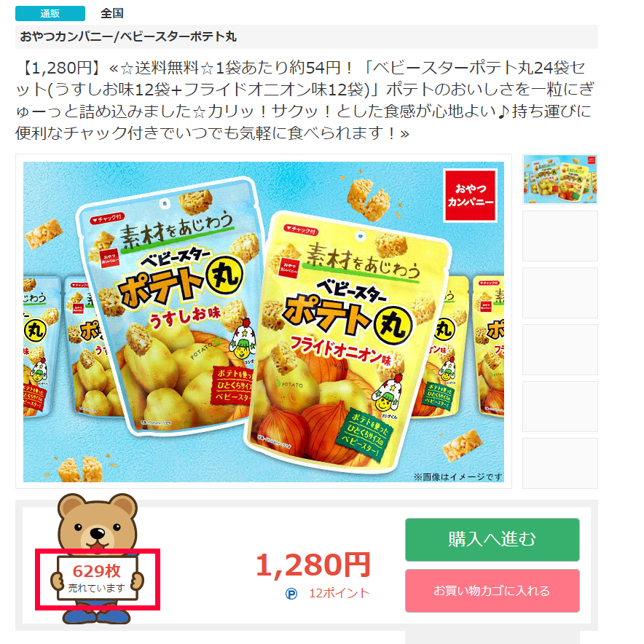Click the 12ポイント points text

pos(339,594)
